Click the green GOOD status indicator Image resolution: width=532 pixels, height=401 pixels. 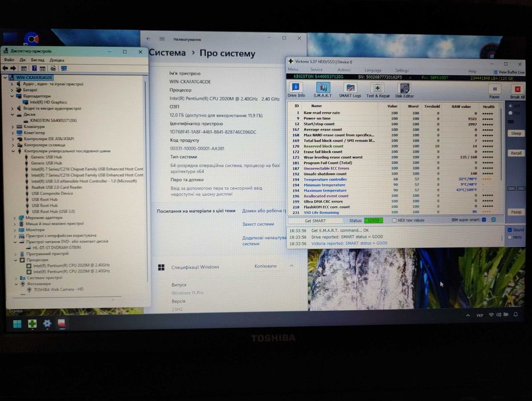pyautogui.click(x=373, y=221)
